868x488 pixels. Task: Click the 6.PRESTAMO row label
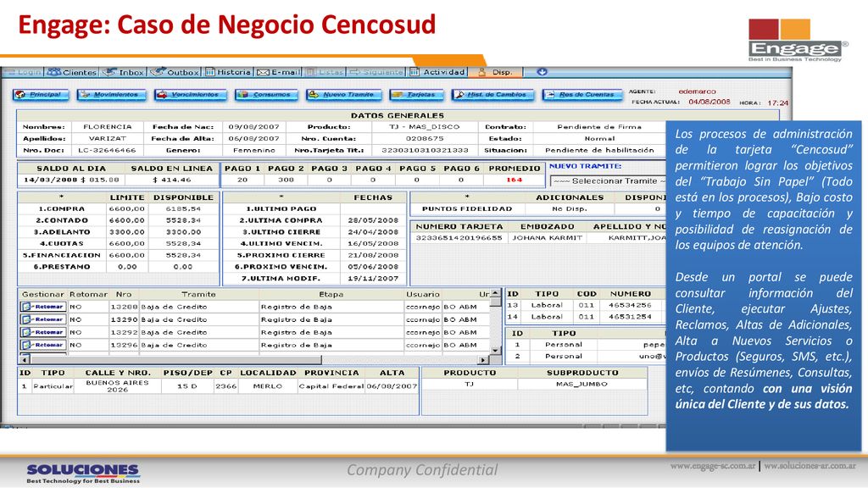61,267
